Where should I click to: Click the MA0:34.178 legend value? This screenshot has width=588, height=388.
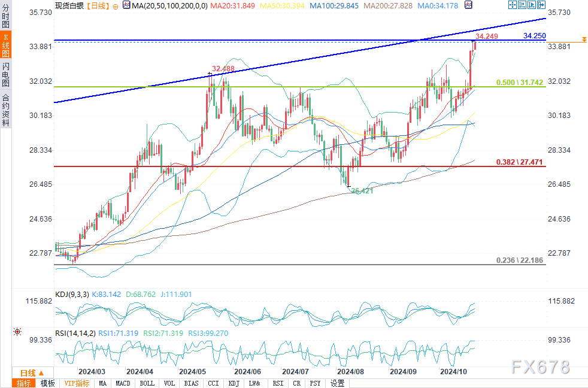pyautogui.click(x=438, y=5)
